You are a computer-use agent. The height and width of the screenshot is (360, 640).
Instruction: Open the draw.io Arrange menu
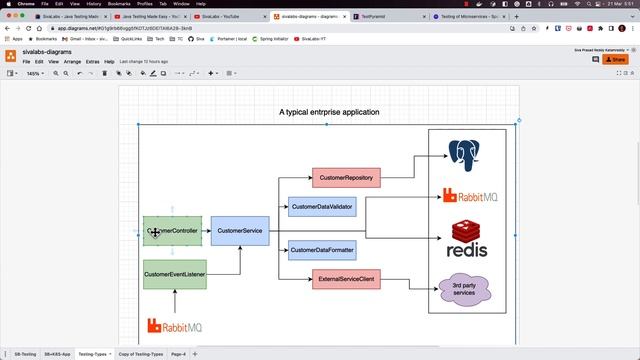tap(72, 62)
